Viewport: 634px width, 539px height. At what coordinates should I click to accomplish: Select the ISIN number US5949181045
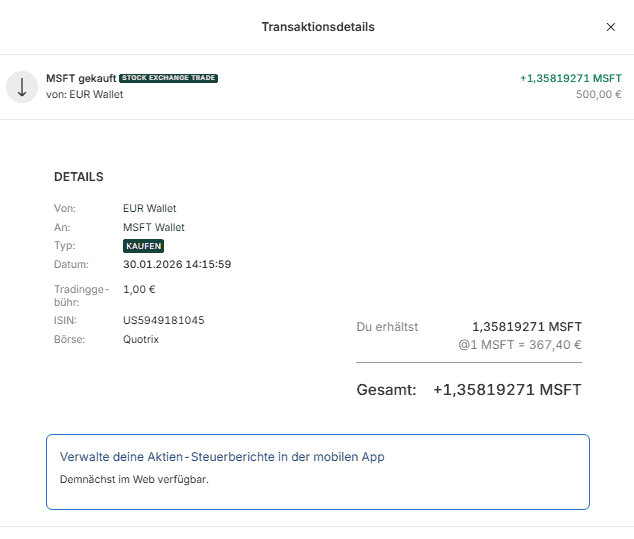pos(163,321)
